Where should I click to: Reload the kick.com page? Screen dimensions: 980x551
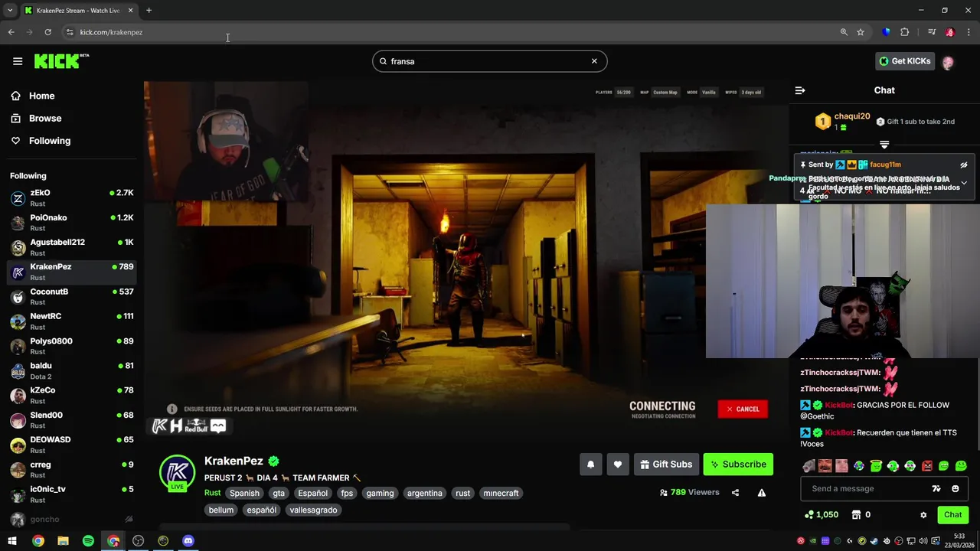point(47,32)
